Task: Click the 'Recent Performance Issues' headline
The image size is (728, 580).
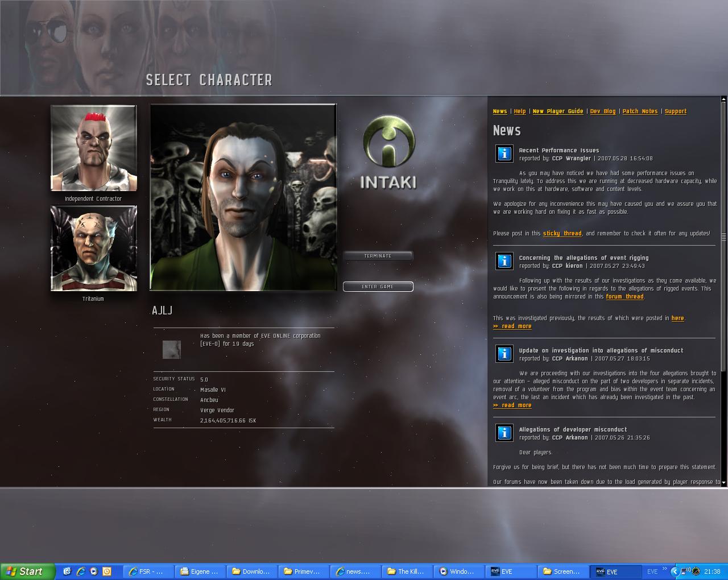Action: 559,151
